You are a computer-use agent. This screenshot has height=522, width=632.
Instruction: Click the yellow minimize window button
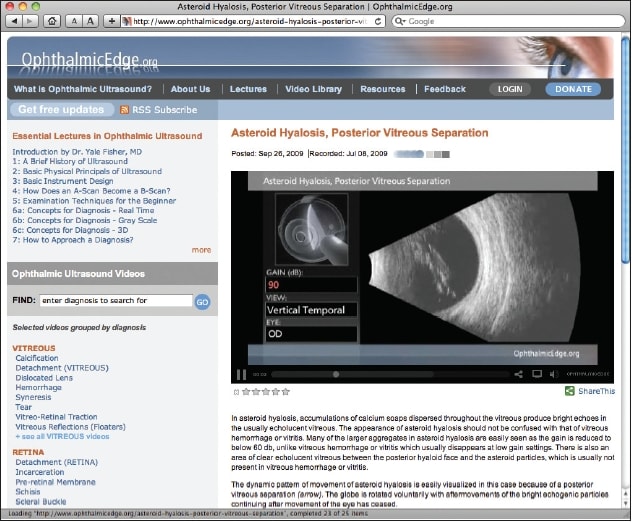[x=23, y=6]
